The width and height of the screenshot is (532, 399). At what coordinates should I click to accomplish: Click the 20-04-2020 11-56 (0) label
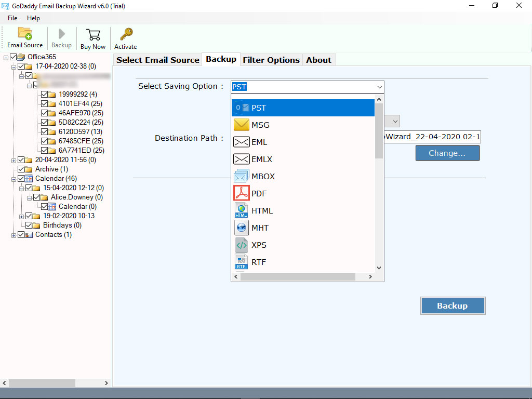point(65,160)
